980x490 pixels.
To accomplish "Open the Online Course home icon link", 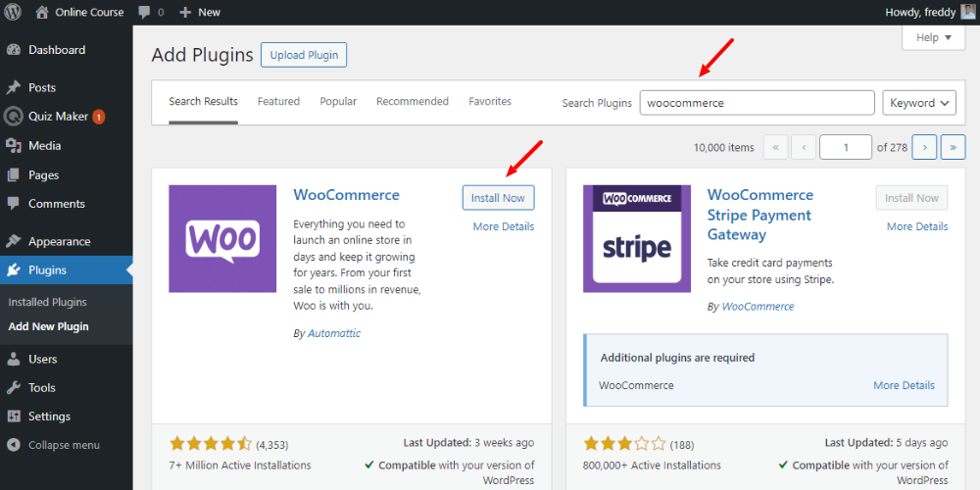I will [42, 12].
